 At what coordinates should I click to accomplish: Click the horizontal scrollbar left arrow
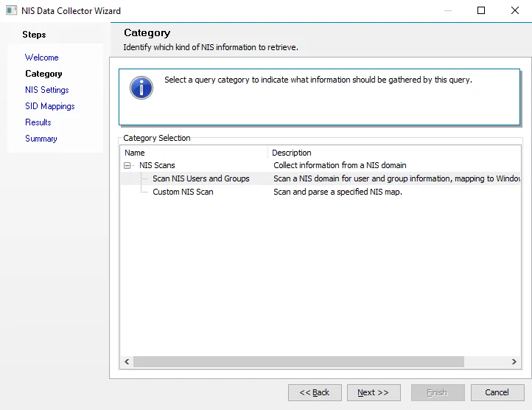(x=127, y=362)
